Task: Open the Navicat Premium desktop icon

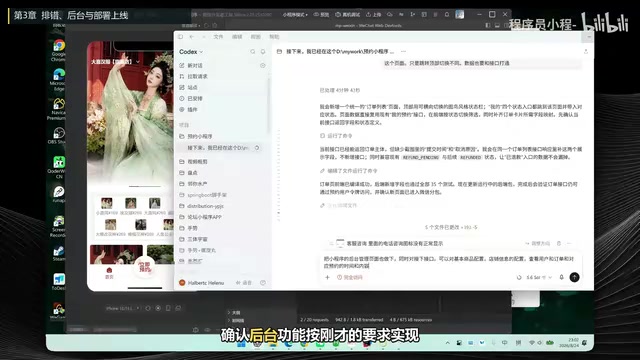Action: point(58,109)
